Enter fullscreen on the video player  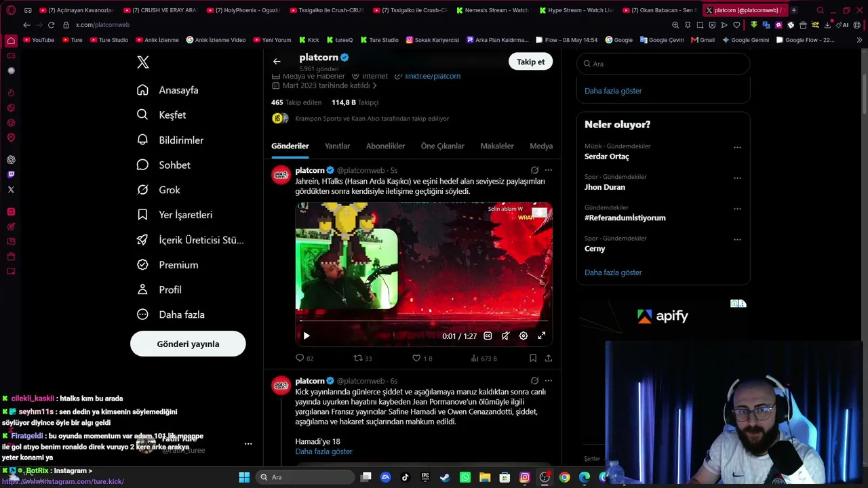click(542, 335)
